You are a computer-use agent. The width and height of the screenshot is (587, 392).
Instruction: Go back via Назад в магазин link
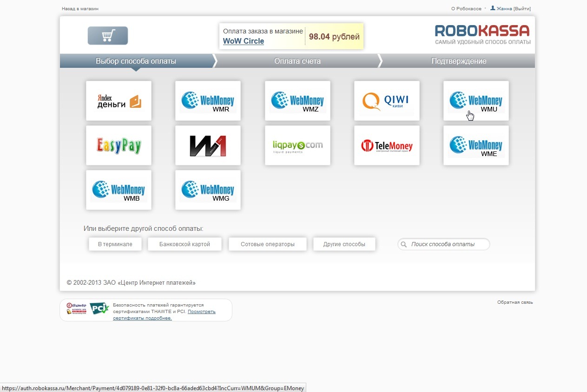point(80,9)
